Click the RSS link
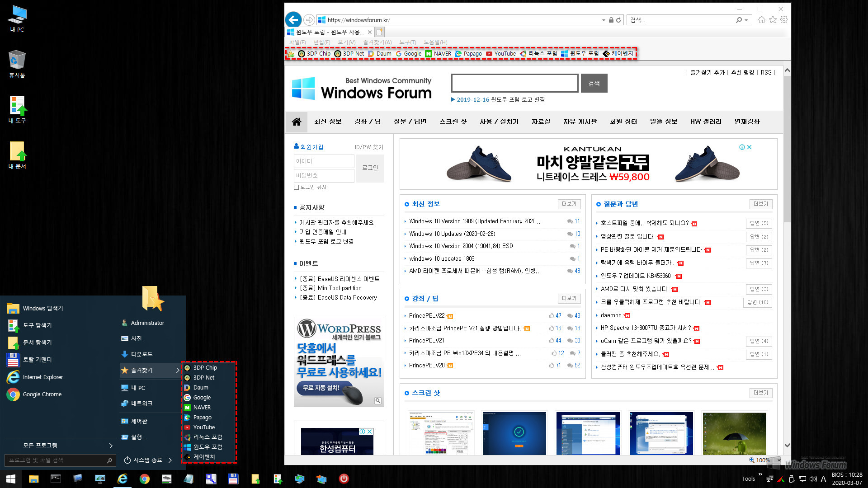This screenshot has width=868, height=488. [x=766, y=72]
